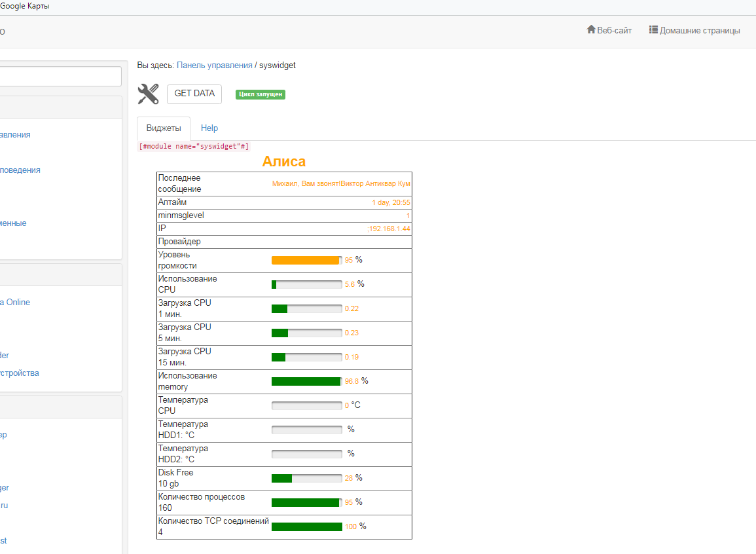
Task: Click the search input in left sidebar
Action: (60, 77)
